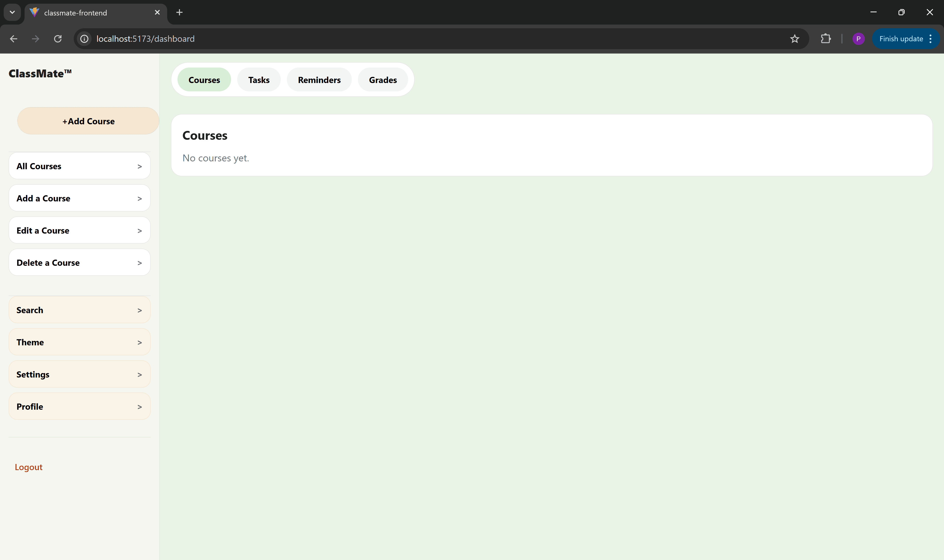Click the Finish update button
Image resolution: width=944 pixels, height=560 pixels.
click(x=900, y=39)
